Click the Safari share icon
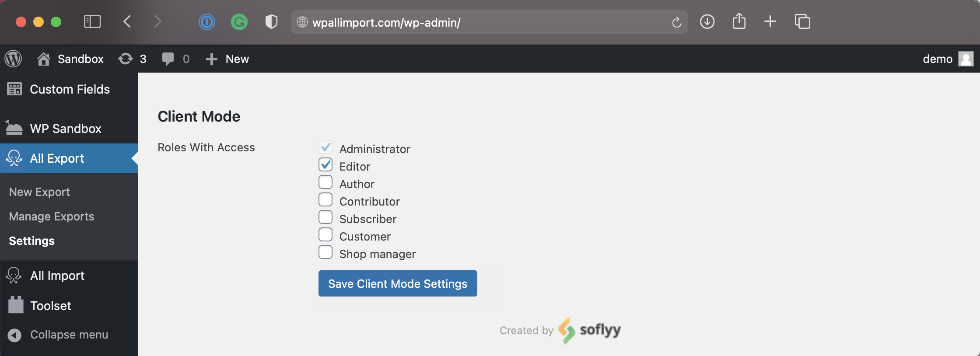 click(x=739, y=21)
